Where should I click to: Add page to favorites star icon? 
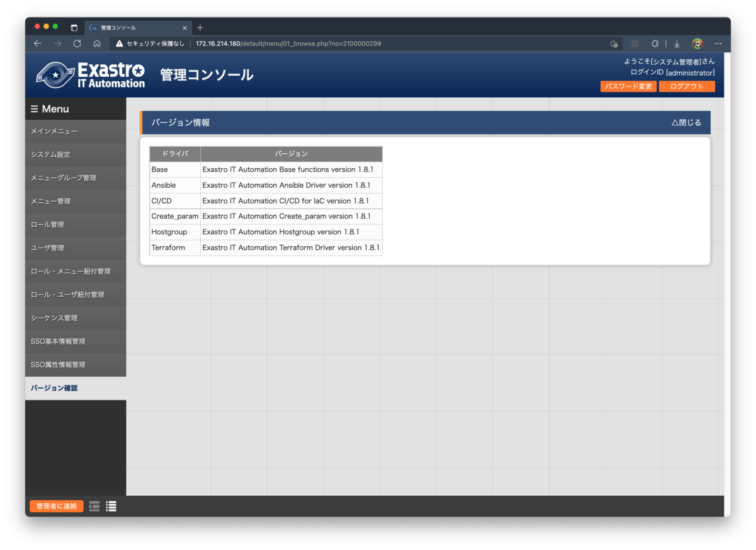point(614,43)
